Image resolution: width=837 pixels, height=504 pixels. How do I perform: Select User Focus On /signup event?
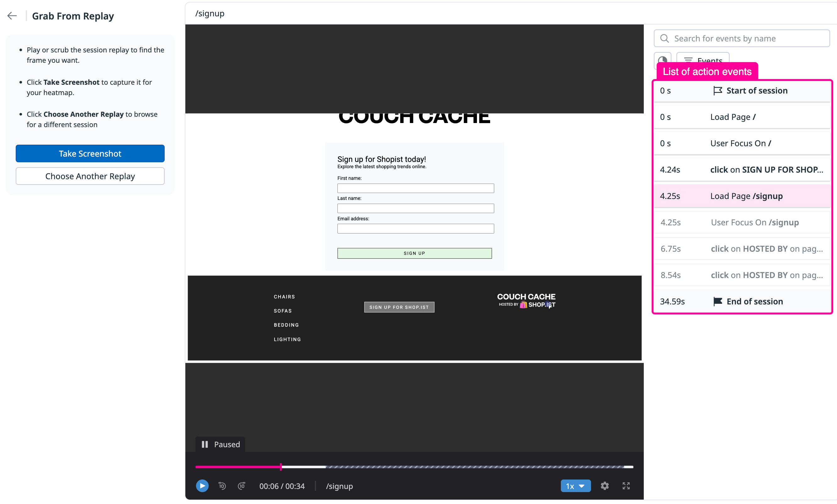(742, 222)
